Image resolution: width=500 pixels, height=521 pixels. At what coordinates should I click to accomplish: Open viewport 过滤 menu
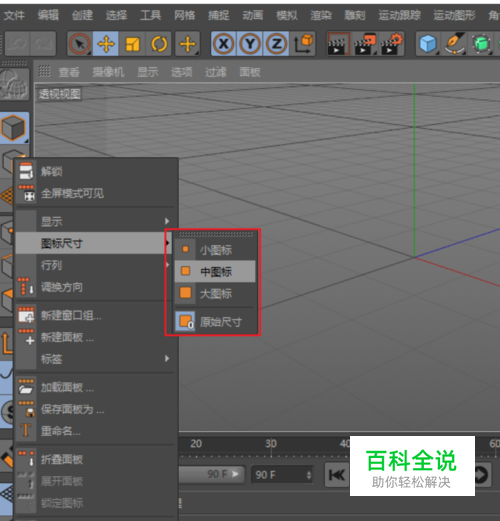[216, 72]
